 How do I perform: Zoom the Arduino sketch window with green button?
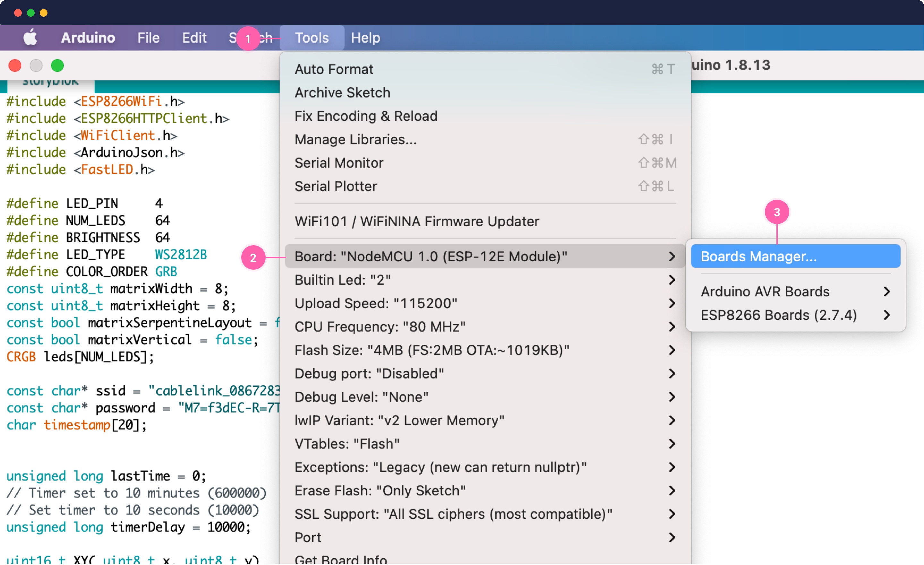point(57,66)
